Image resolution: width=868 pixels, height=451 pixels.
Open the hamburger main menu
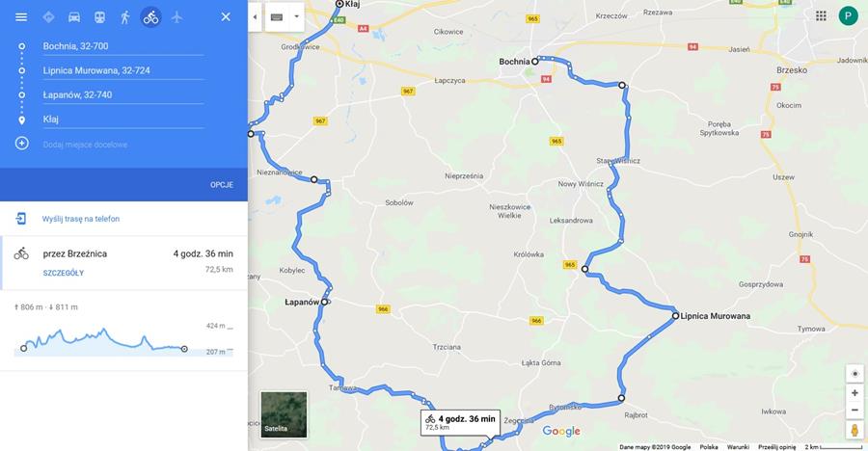point(21,17)
